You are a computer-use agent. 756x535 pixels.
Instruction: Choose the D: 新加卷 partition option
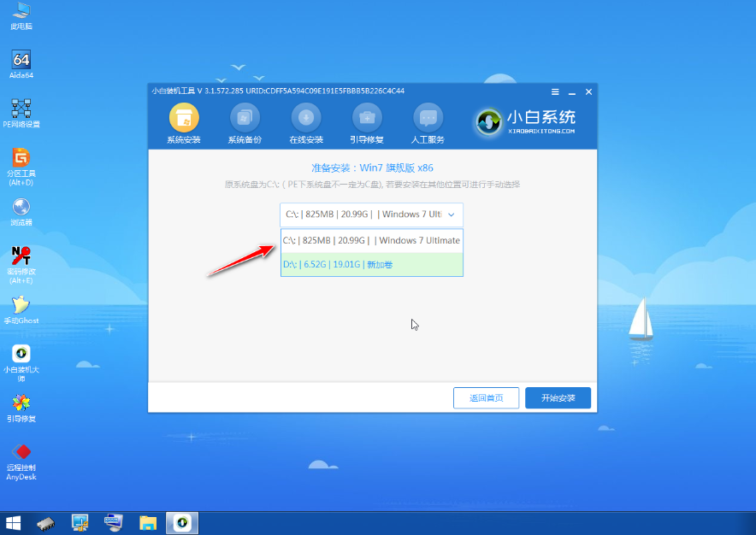click(x=371, y=264)
